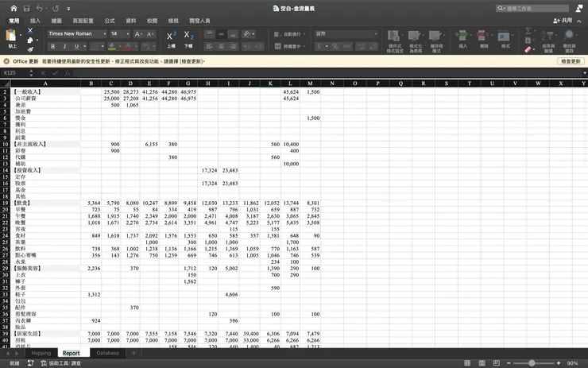
Task: Click the Paste clipboard icon
Action: click(x=12, y=36)
